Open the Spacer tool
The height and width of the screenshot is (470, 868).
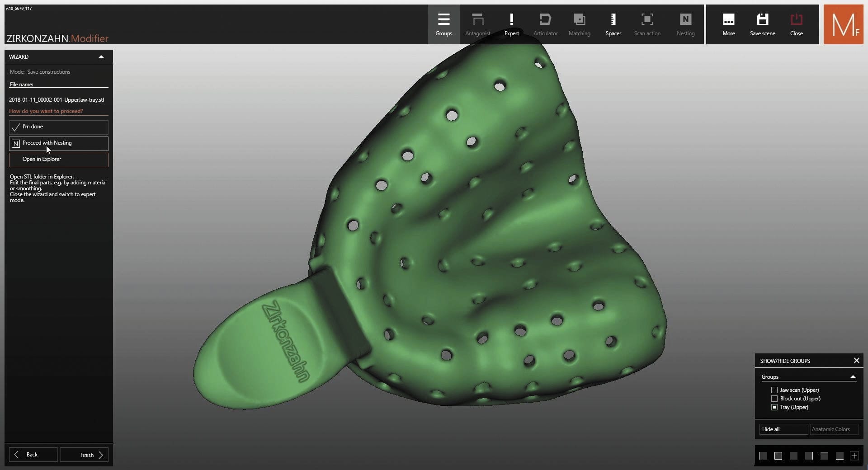click(x=613, y=24)
